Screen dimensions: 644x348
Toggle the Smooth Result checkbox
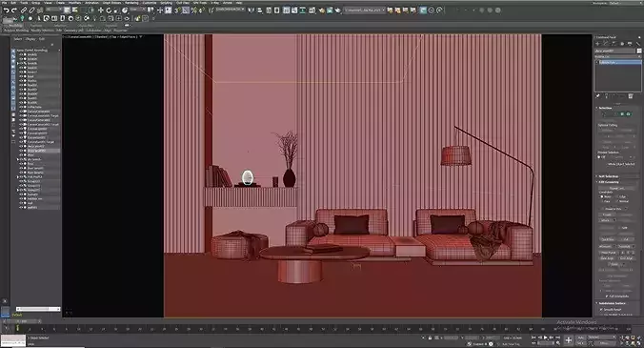pyautogui.click(x=601, y=309)
